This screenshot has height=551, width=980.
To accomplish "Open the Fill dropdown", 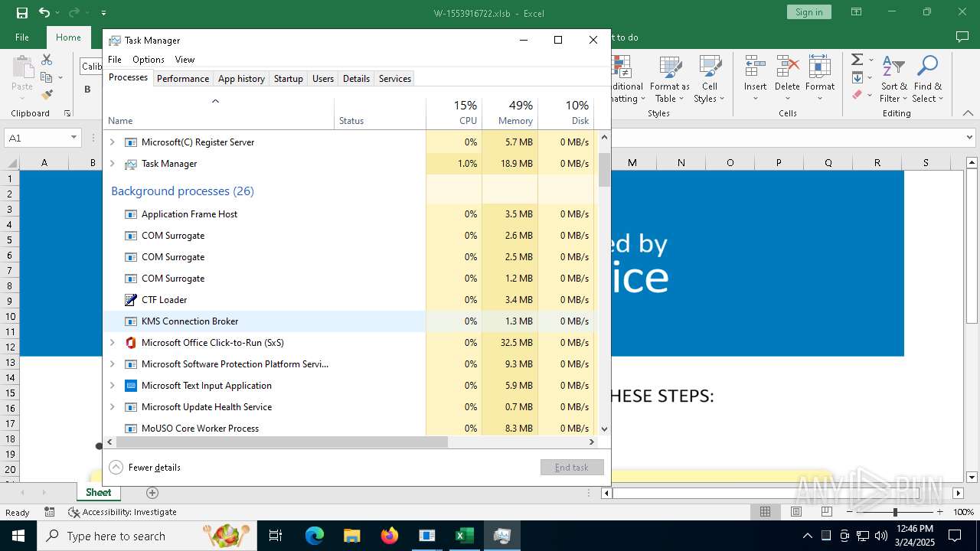I will click(x=861, y=77).
